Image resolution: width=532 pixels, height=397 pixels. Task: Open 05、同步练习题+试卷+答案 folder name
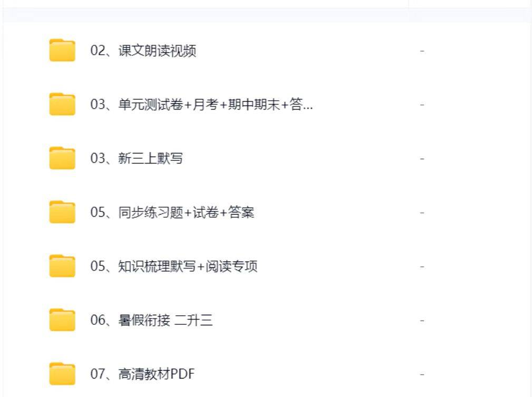click(x=172, y=212)
